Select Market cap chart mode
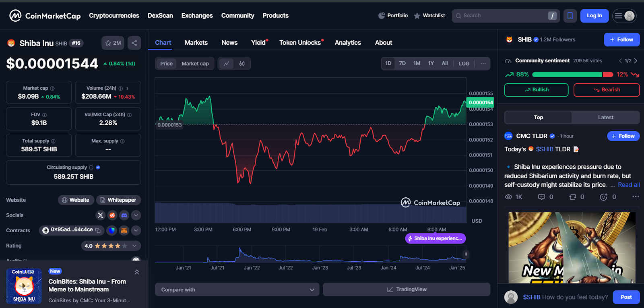Viewport: 644px width, 308px height. [195, 64]
